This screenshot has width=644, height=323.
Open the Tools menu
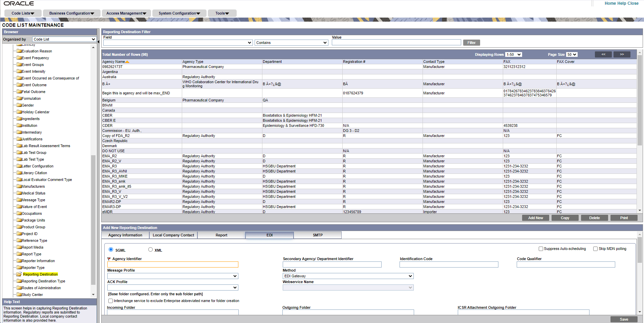pyautogui.click(x=222, y=13)
